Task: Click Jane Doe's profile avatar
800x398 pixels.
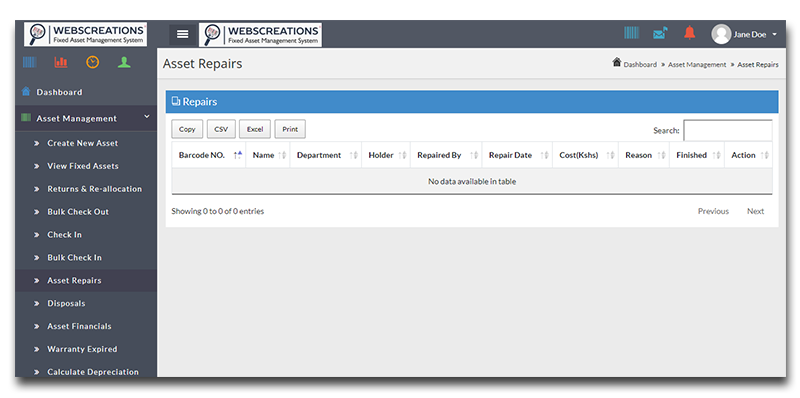Action: [x=721, y=34]
